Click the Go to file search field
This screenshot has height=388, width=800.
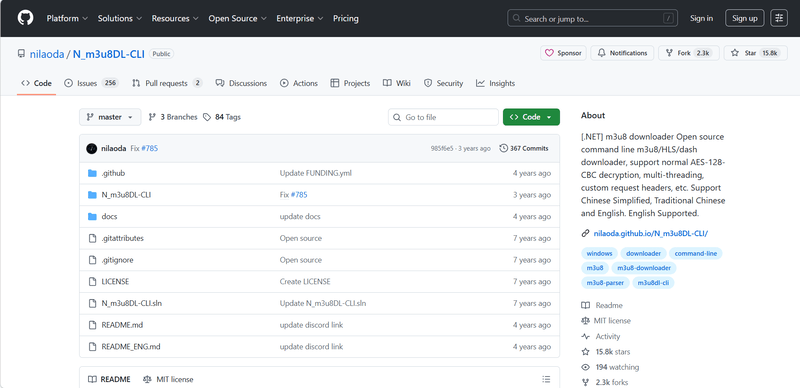443,117
